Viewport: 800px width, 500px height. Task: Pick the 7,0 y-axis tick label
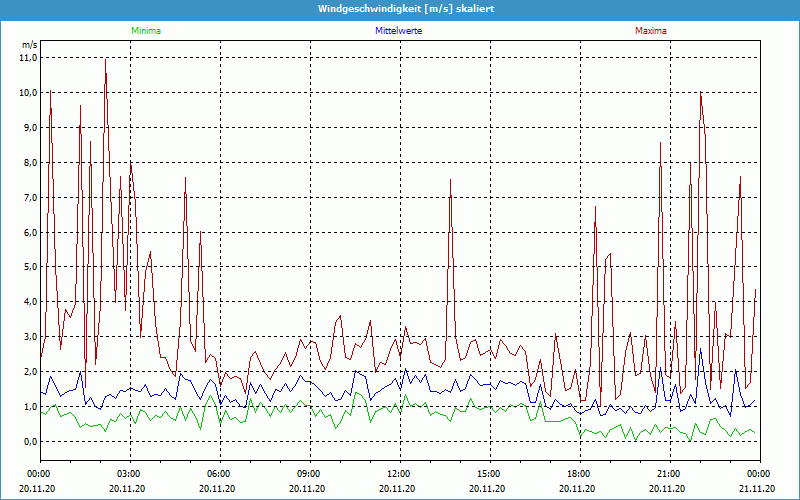[28, 198]
